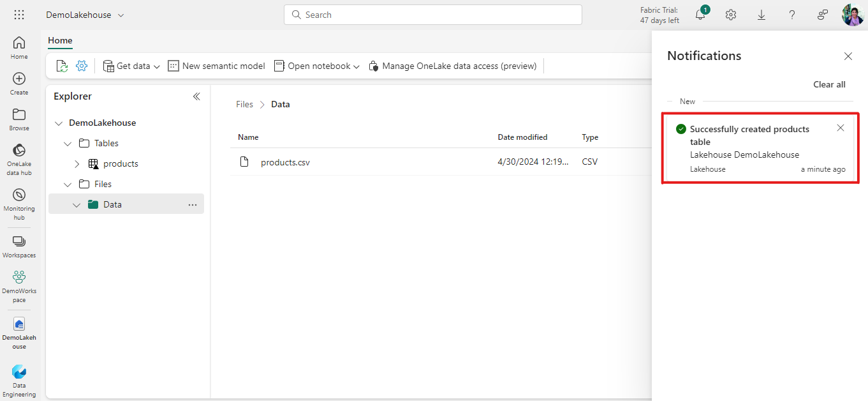Click the Fabric Trial days left text

pos(659,15)
